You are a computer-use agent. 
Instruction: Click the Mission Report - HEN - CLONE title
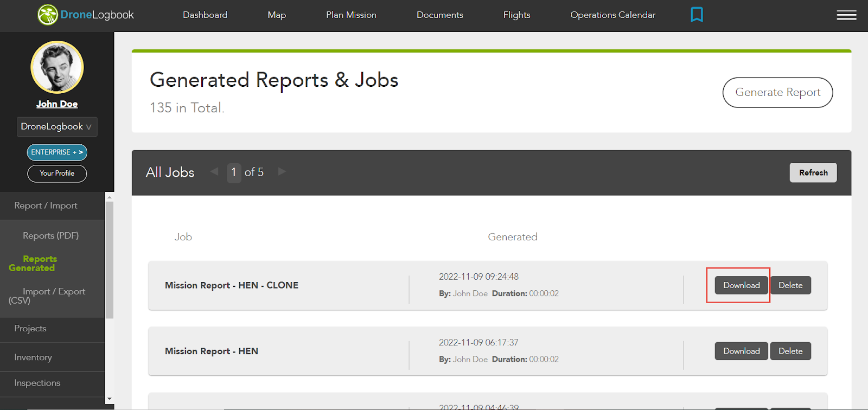[x=232, y=285]
